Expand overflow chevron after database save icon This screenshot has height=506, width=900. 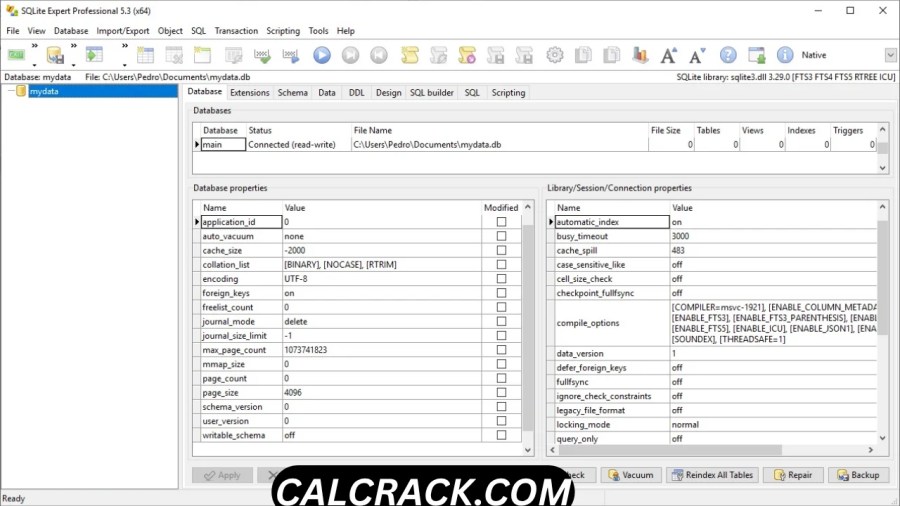click(x=73, y=46)
